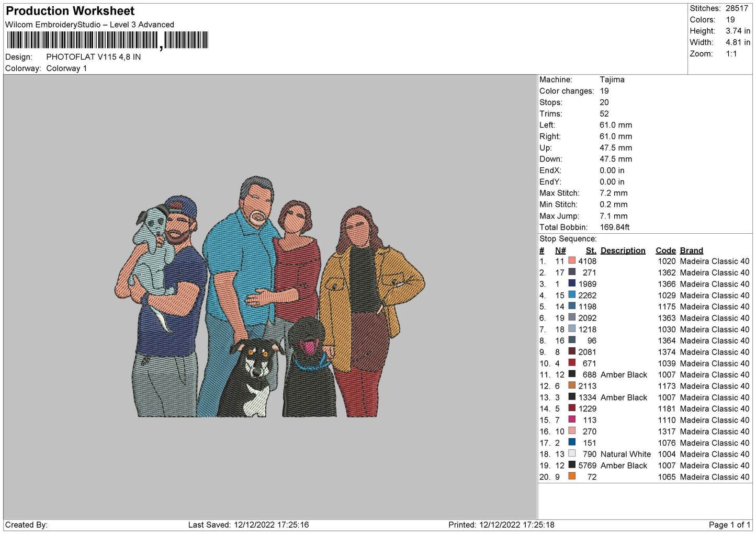
Task: Click the stitch count 5769 in stop 19
Action: point(587,465)
